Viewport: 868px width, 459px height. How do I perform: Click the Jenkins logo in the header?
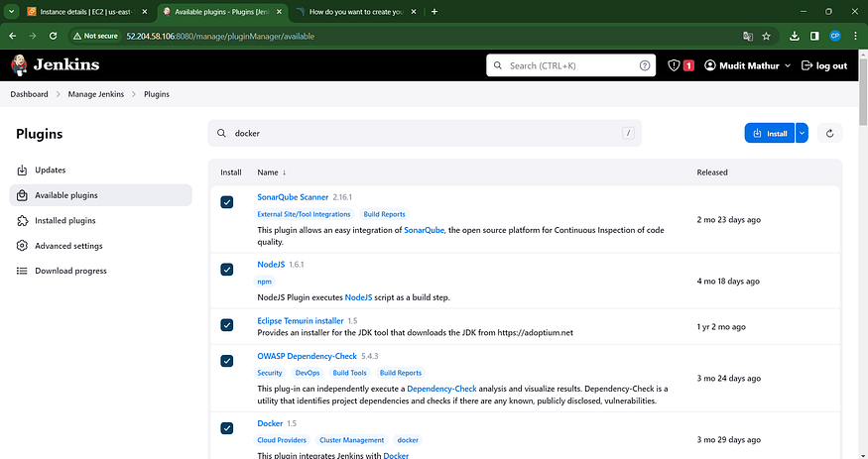(56, 64)
